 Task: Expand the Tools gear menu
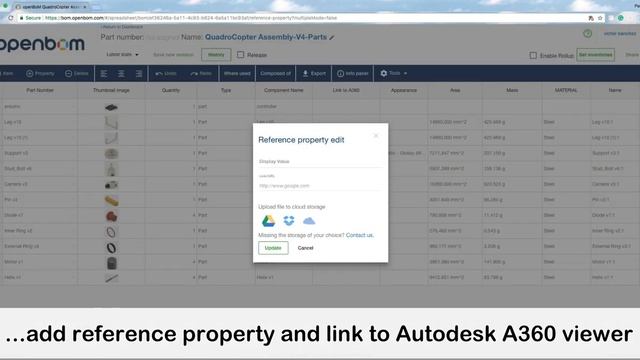[393, 73]
